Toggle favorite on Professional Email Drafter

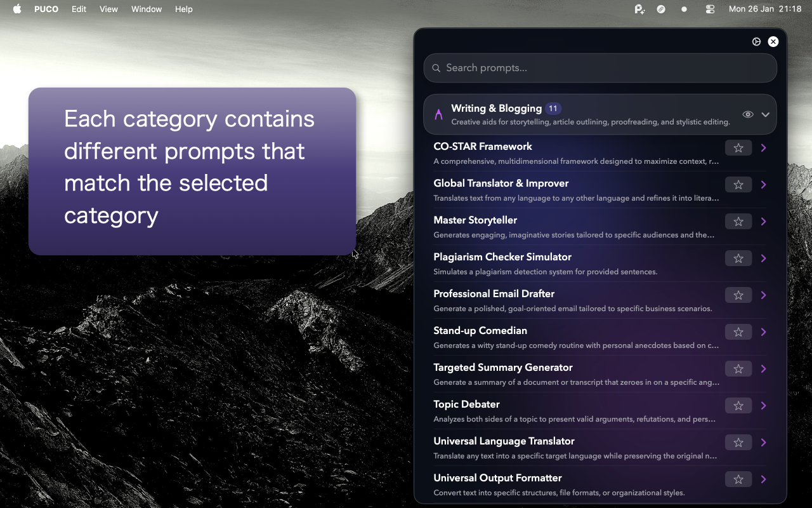(x=738, y=295)
